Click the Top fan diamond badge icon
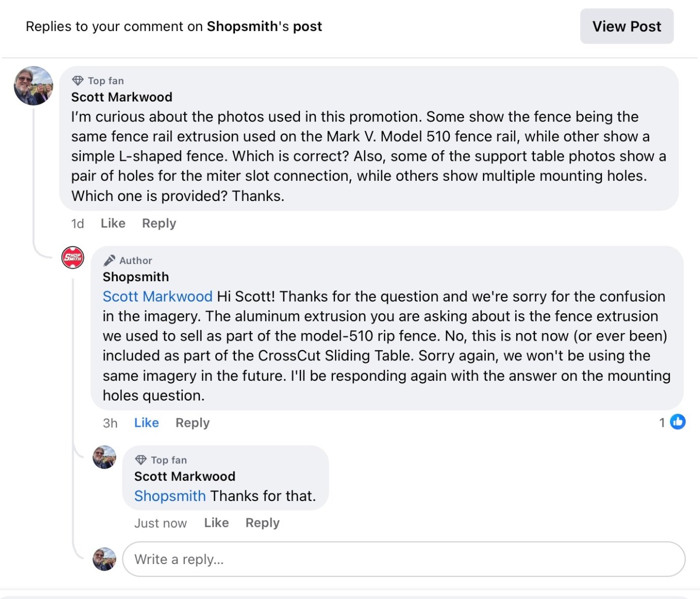 pyautogui.click(x=78, y=81)
